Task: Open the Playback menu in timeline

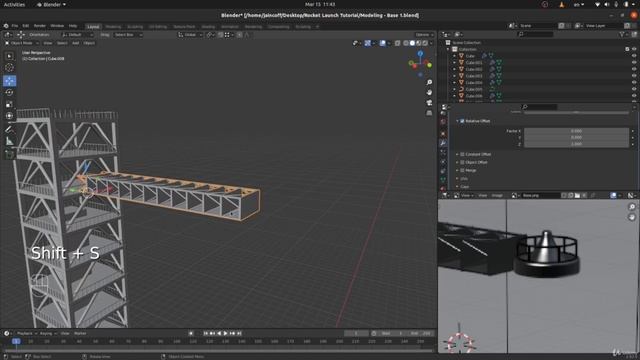Action: click(x=27, y=333)
